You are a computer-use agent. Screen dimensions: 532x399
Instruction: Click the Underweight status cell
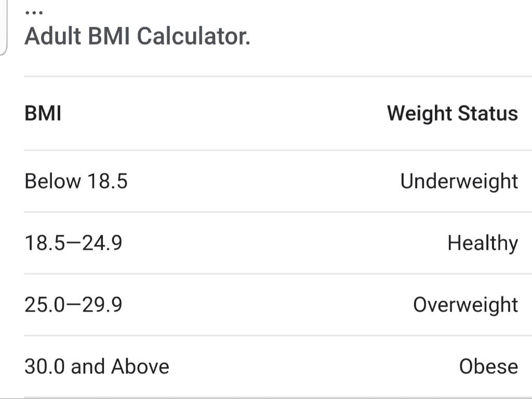coord(459,181)
